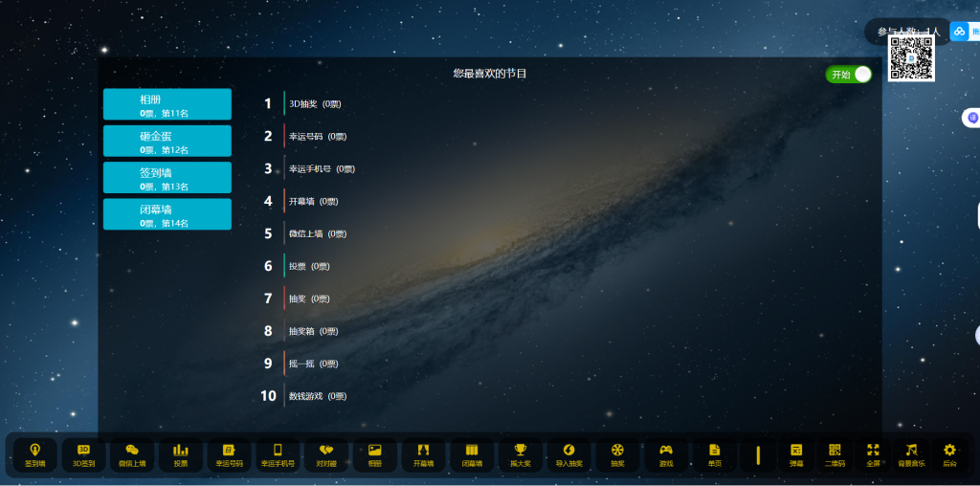Launch the 对对碰 hearts matching icon
This screenshot has height=486, width=980.
(x=326, y=454)
